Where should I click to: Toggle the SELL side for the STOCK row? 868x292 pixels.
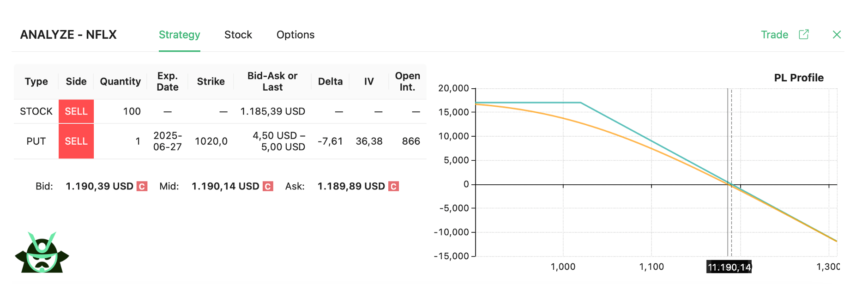coord(76,111)
